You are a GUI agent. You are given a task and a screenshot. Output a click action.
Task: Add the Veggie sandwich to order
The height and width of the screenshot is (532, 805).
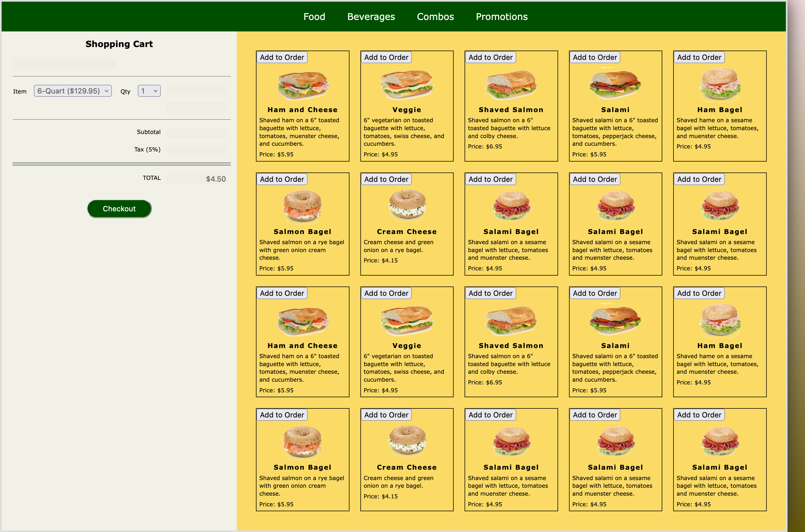[386, 57]
